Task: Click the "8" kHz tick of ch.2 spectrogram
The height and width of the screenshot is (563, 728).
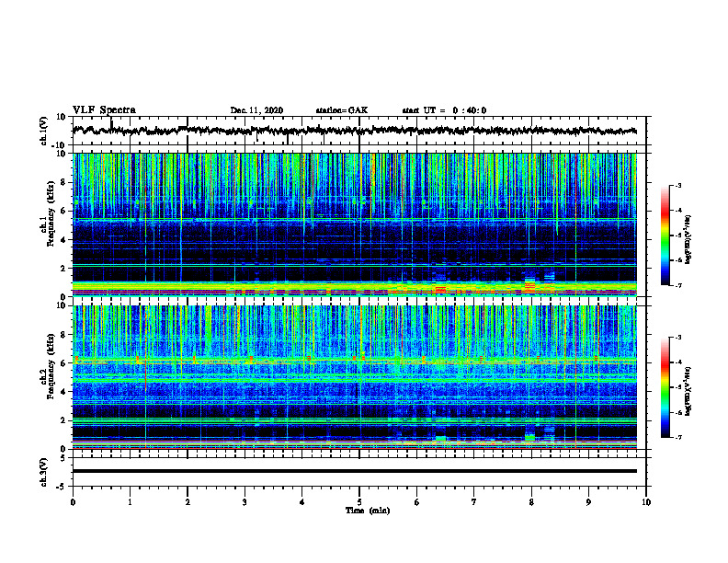Action: (63, 335)
